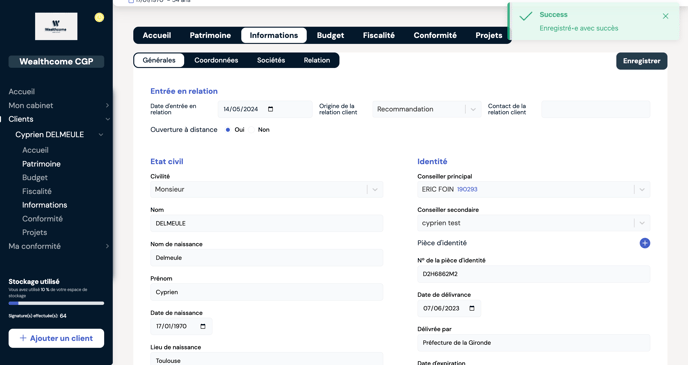Select Oui for Ouverture à distance
688x365 pixels.
pyautogui.click(x=228, y=130)
